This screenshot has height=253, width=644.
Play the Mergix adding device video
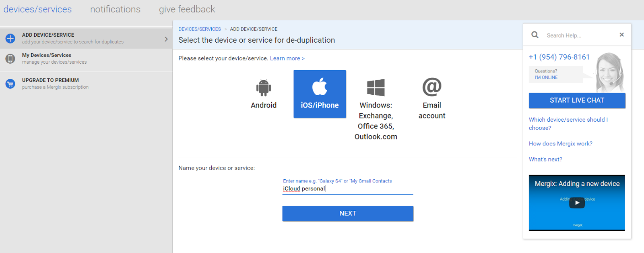pyautogui.click(x=577, y=203)
